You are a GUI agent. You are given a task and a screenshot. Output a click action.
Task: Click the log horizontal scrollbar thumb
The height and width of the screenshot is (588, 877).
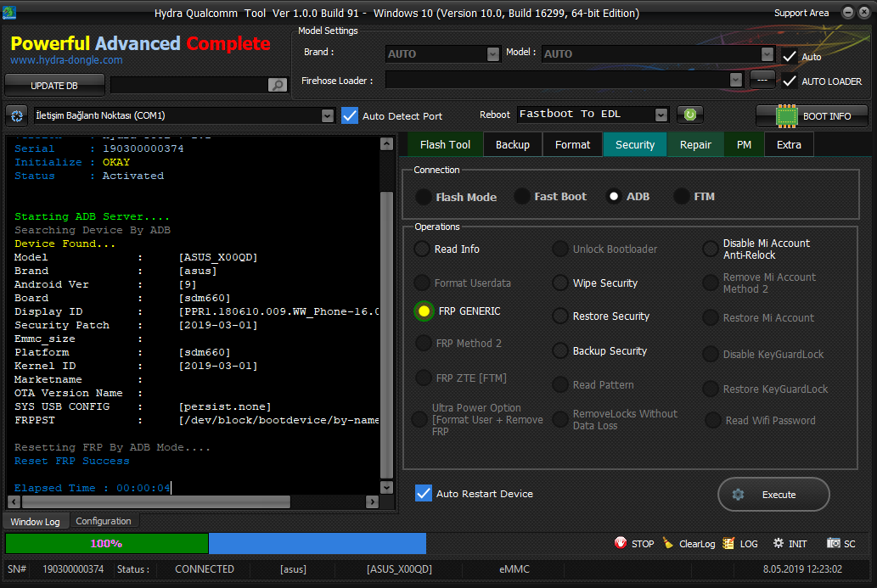tap(155, 502)
